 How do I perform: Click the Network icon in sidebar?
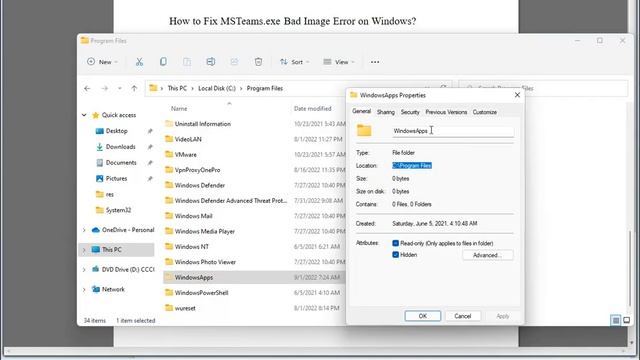(x=96, y=289)
